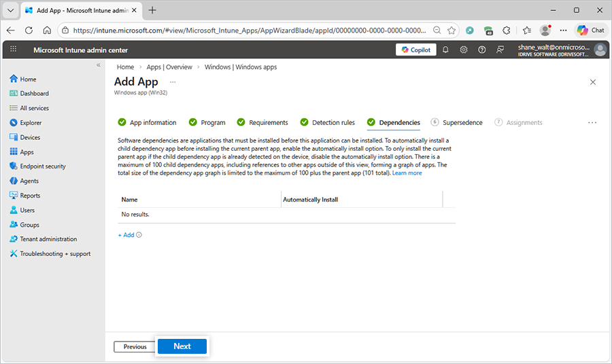Click the help question mark icon
Viewport: 612px width, 364px height.
[482, 50]
